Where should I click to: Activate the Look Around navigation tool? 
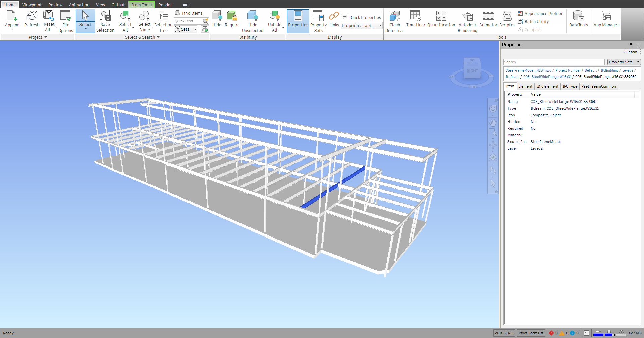pos(493,158)
